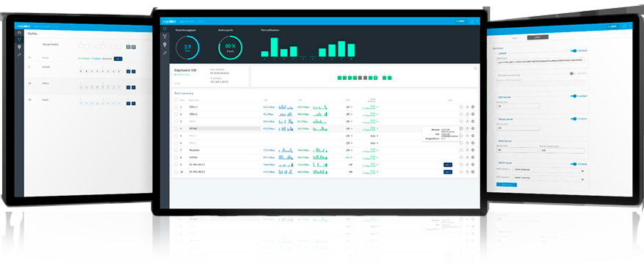Tick the select-all checkbox in Port summary header
This screenshot has width=644, height=264.
coord(176,100)
